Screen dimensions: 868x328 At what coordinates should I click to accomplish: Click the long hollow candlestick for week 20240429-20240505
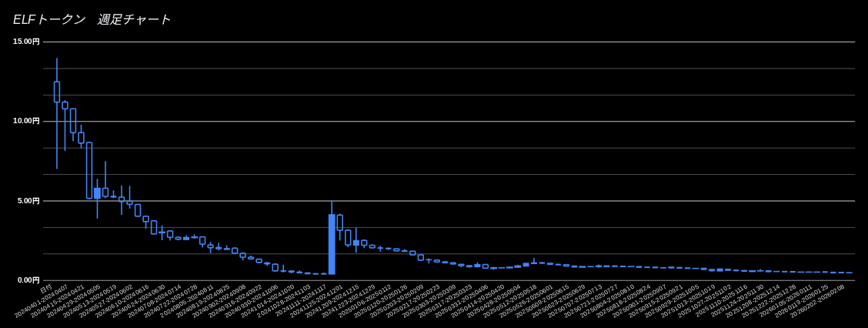click(x=89, y=171)
